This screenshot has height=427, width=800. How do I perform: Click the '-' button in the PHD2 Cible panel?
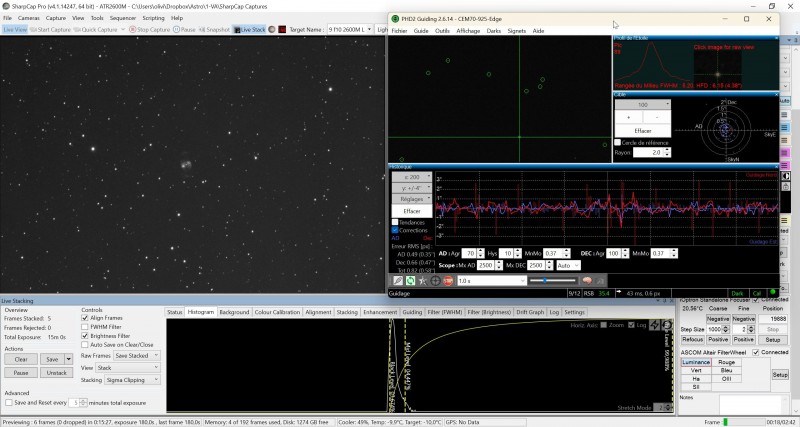pos(657,117)
